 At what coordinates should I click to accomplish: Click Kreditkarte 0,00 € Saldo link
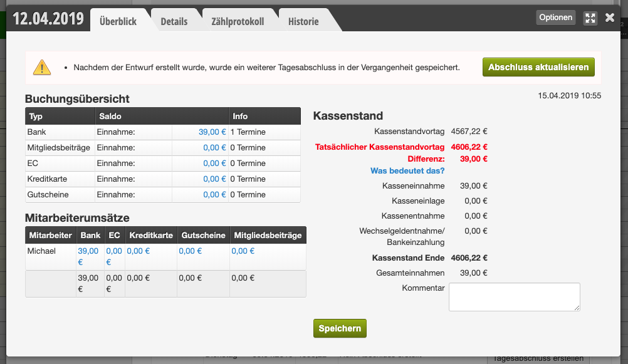(x=215, y=179)
